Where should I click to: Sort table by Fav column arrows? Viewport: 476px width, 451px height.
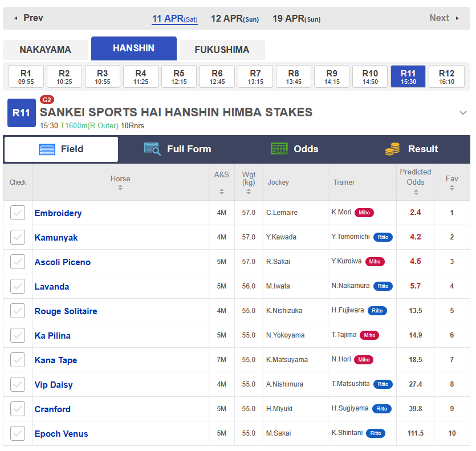(452, 188)
